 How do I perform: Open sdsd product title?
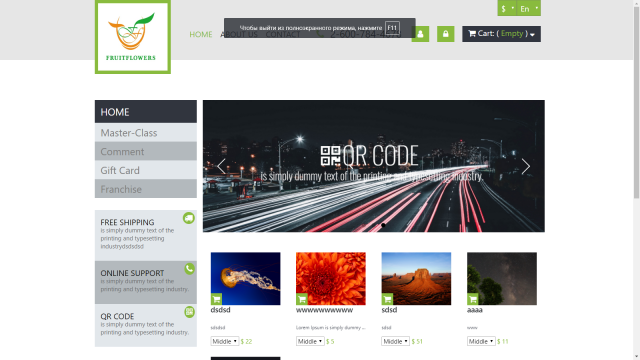coord(389,310)
